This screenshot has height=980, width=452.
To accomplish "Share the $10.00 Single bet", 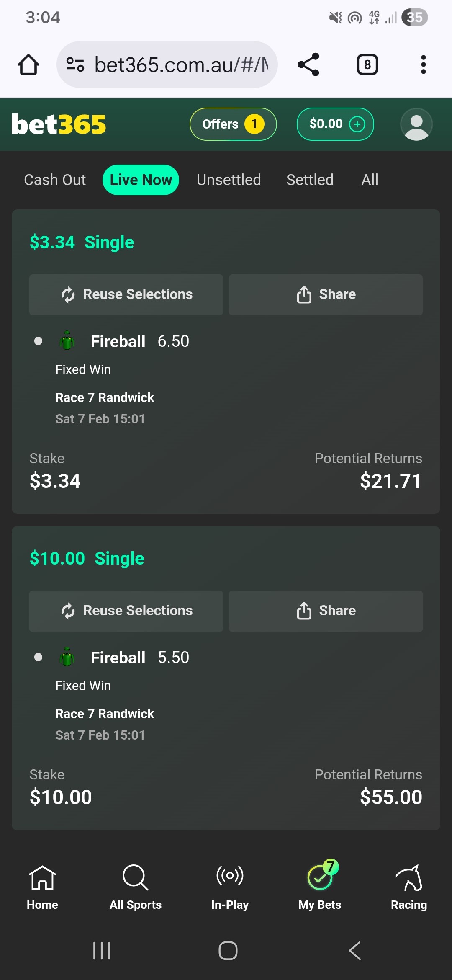I will tap(326, 611).
